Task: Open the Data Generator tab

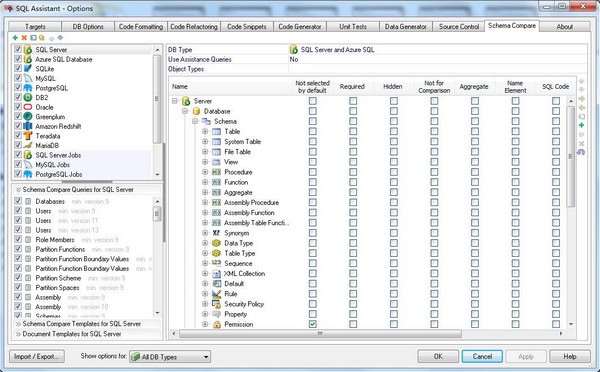Action: coord(406,26)
